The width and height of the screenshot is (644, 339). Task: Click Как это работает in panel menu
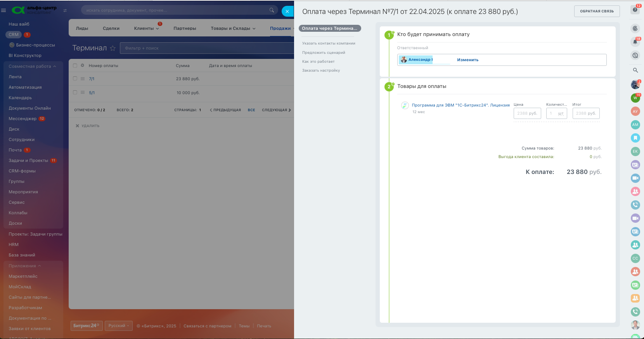point(318,62)
